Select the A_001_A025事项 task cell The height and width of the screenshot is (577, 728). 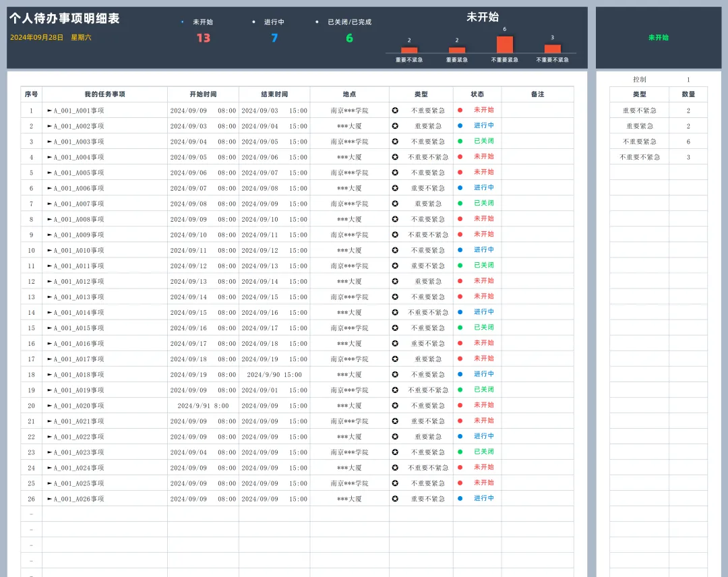105,483
